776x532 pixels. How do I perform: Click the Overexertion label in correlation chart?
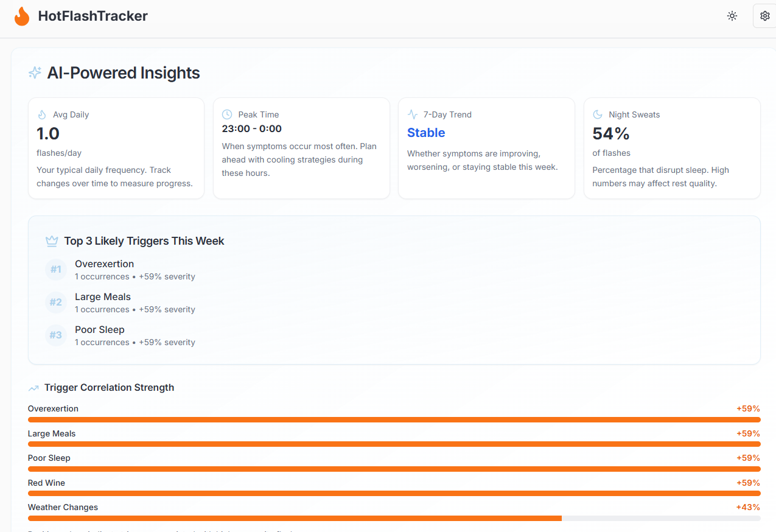click(53, 408)
